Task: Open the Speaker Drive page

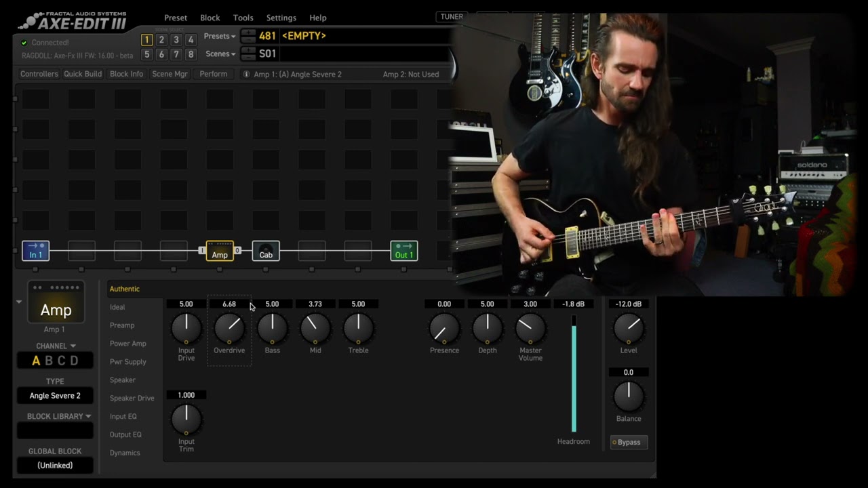Action: coord(132,398)
